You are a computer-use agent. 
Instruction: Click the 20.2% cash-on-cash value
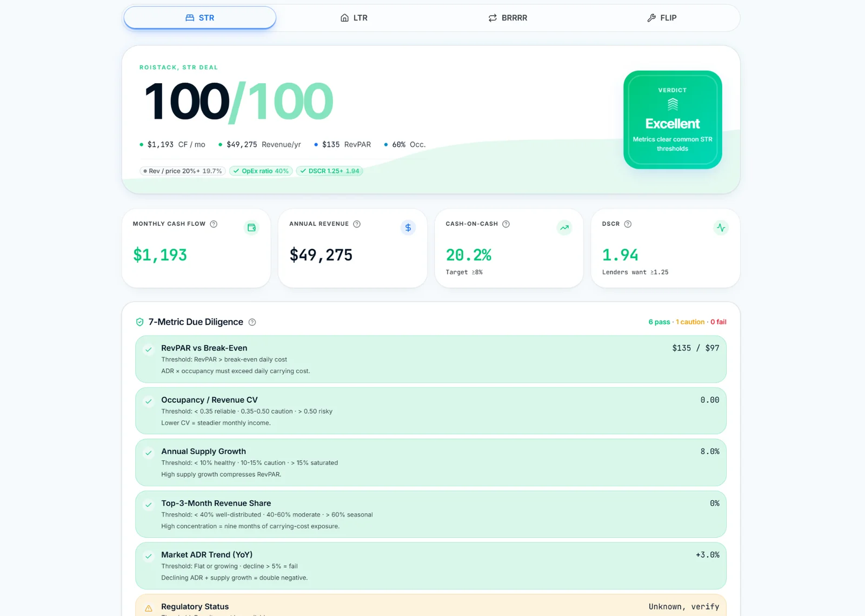tap(469, 255)
